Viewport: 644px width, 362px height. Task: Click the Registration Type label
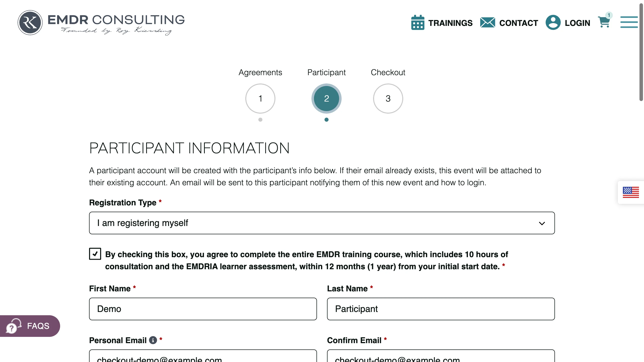click(x=123, y=203)
